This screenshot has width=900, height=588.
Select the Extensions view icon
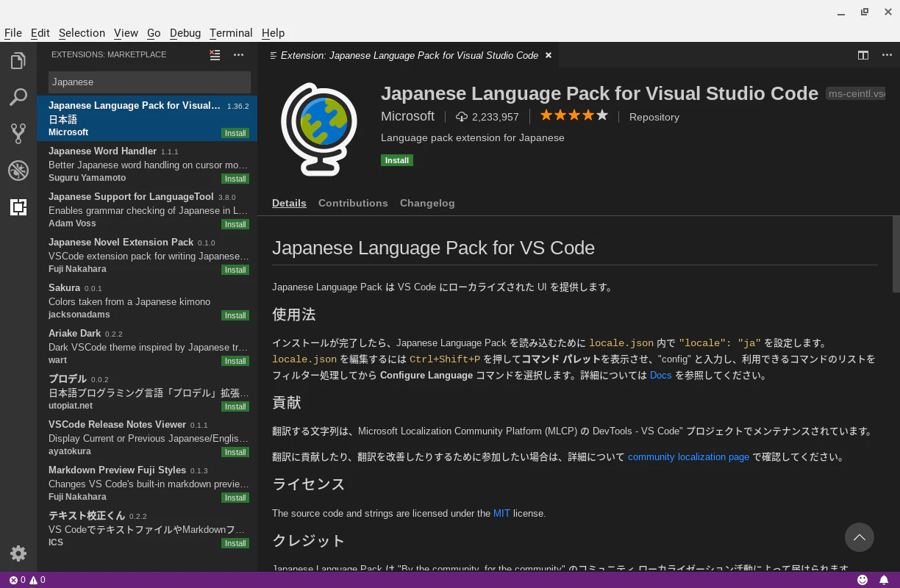click(x=18, y=207)
